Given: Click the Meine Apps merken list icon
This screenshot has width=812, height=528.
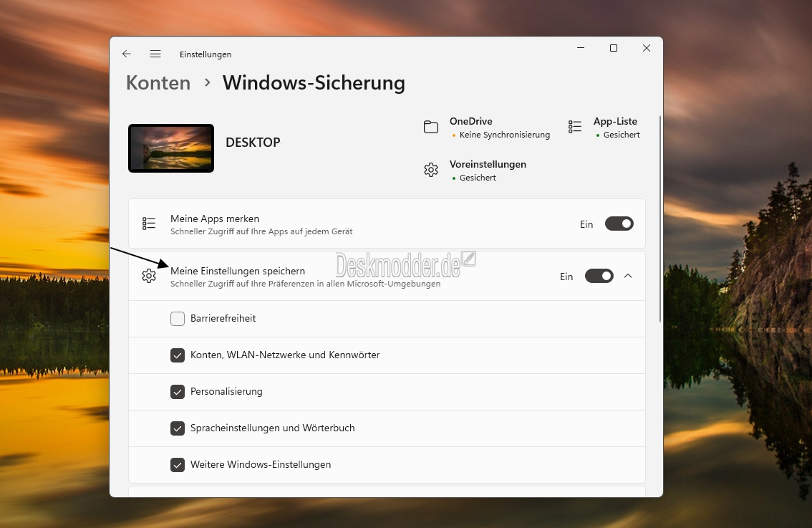Looking at the screenshot, I should click(149, 224).
